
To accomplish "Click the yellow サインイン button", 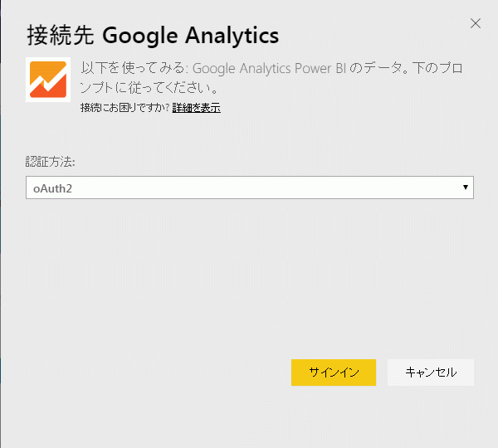I will 334,373.
